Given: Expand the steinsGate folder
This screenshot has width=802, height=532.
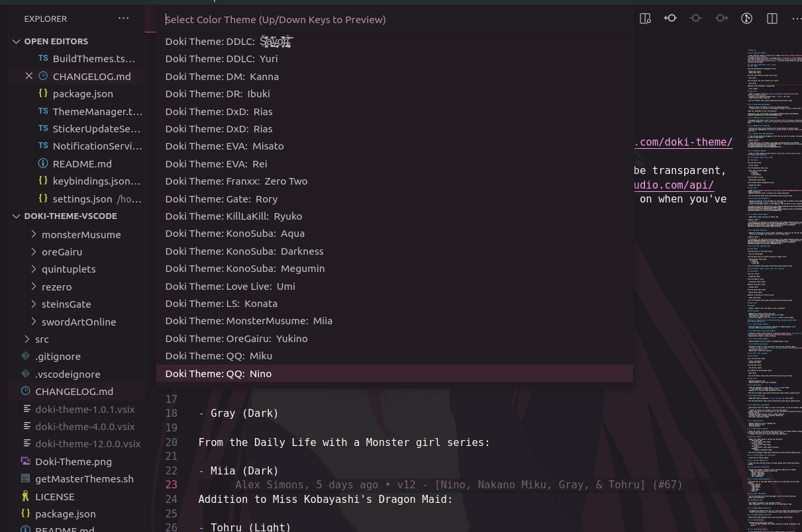Looking at the screenshot, I should pyautogui.click(x=33, y=304).
